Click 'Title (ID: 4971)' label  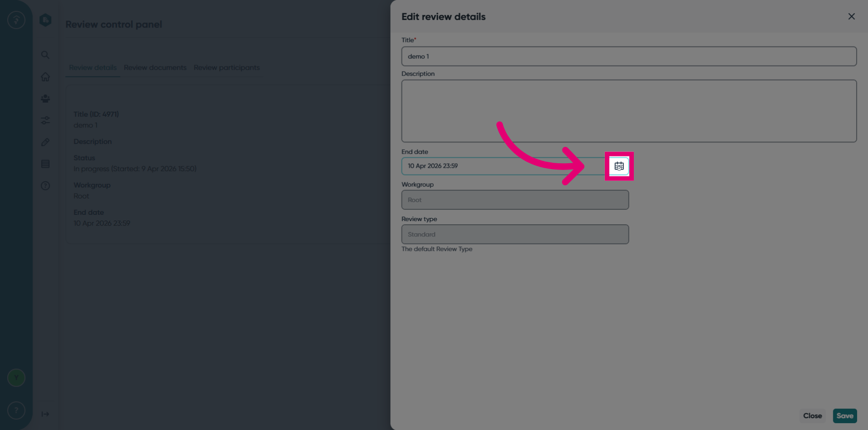96,114
